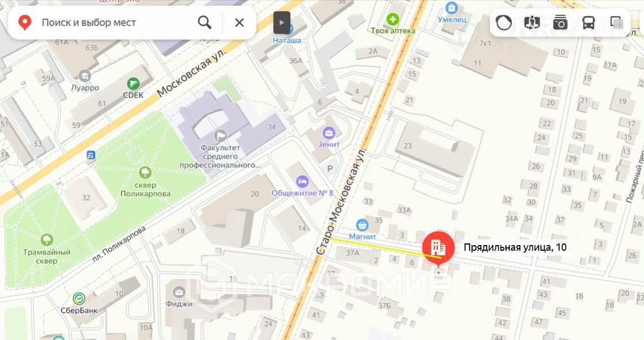Viewport: 644px width, 340px height.
Task: Open the СберБанк place marker
Action: tap(79, 299)
